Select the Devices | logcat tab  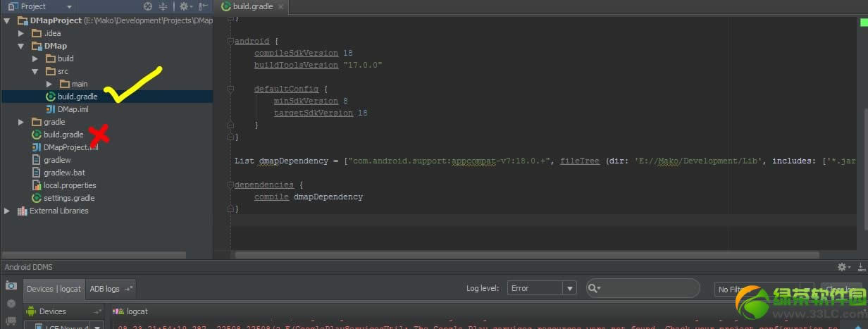54,289
